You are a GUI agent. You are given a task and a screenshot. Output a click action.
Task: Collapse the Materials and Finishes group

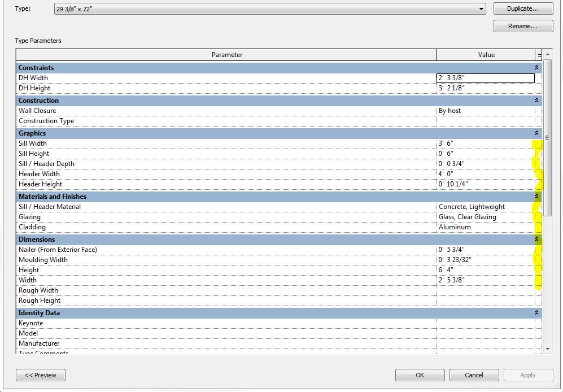point(536,196)
